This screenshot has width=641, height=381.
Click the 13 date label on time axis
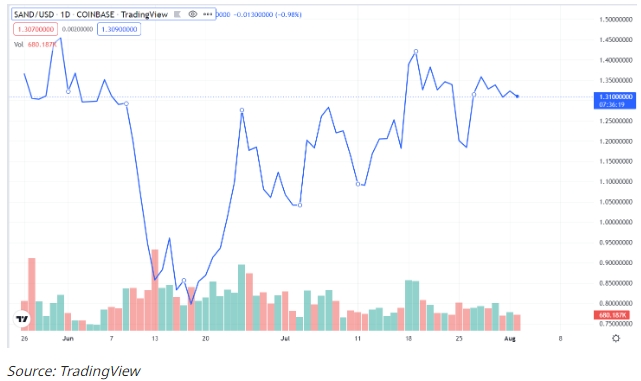point(155,338)
